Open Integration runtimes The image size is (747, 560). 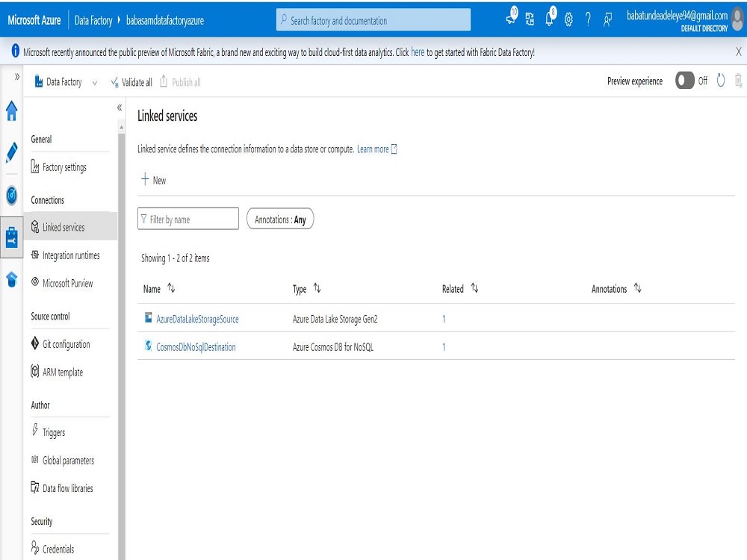70,255
